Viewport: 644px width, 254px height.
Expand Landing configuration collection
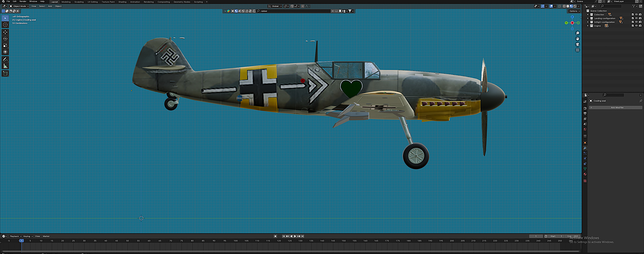point(588,18)
